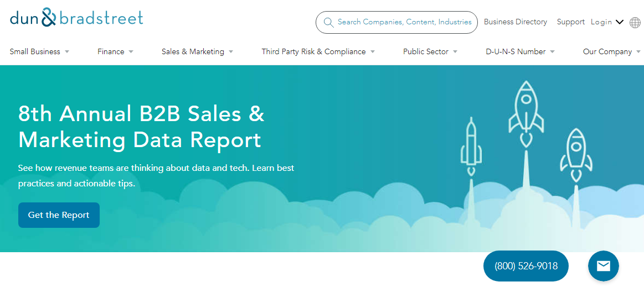This screenshot has height=292, width=644.
Task: Expand the Small Business dropdown arrow
Action: [67, 51]
